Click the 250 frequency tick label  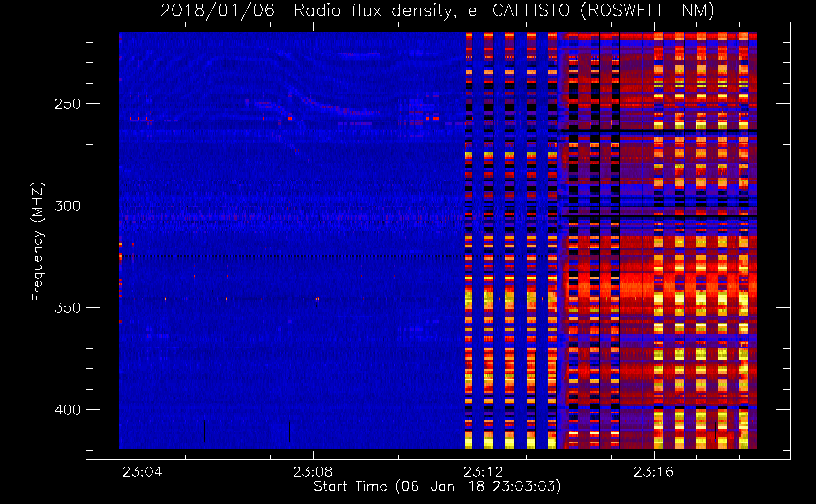pos(68,104)
